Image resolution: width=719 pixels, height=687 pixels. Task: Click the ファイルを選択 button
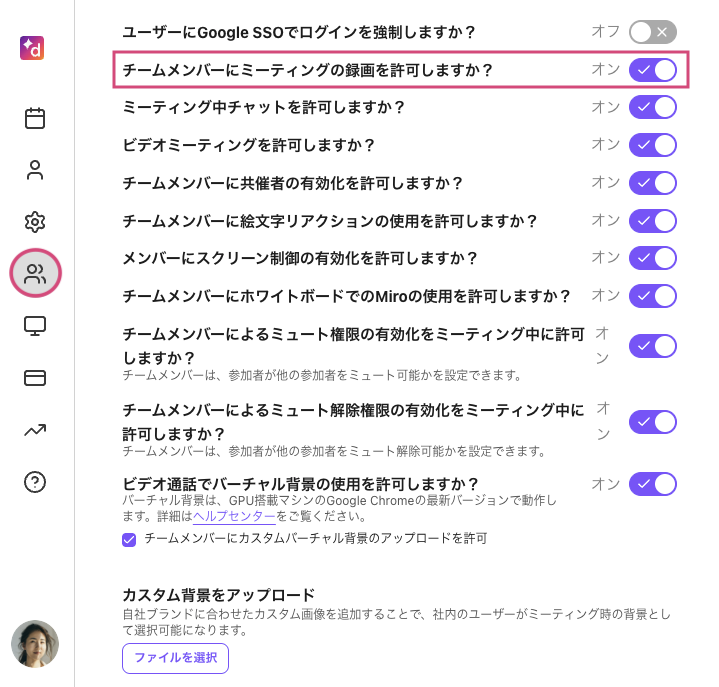pos(175,658)
